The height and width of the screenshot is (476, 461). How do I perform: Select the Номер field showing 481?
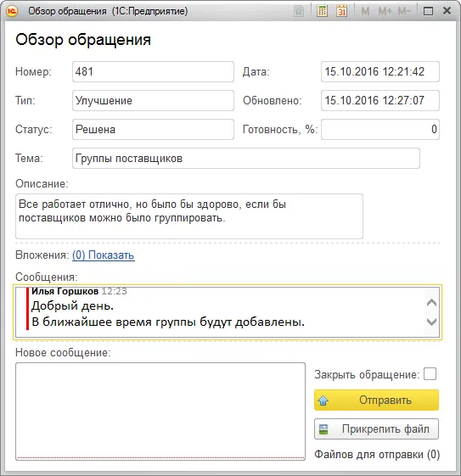point(153,71)
